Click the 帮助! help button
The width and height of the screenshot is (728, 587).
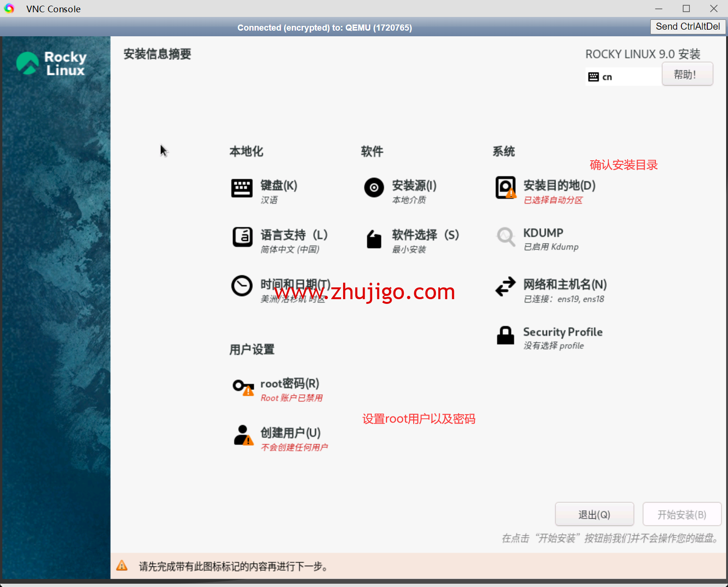pos(687,74)
